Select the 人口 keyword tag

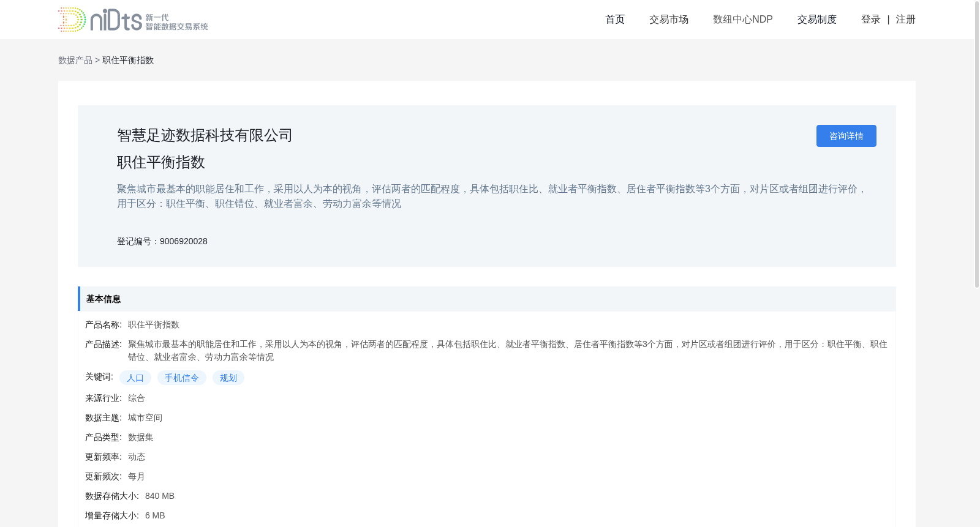click(x=135, y=378)
